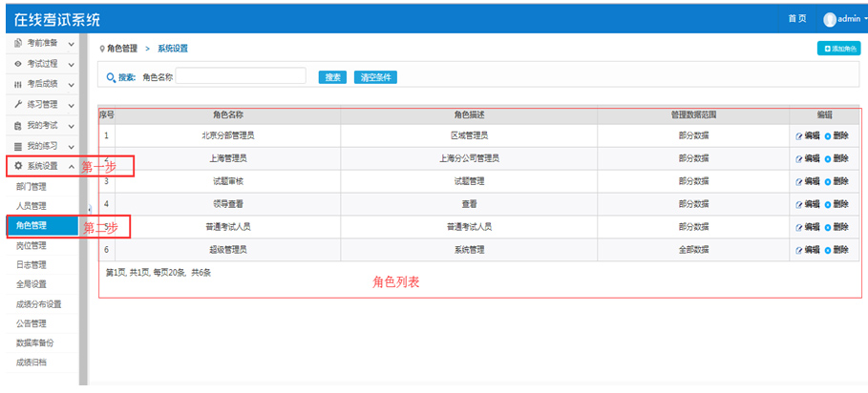Click the blue 搜索 button
This screenshot has width=868, height=393.
[332, 77]
